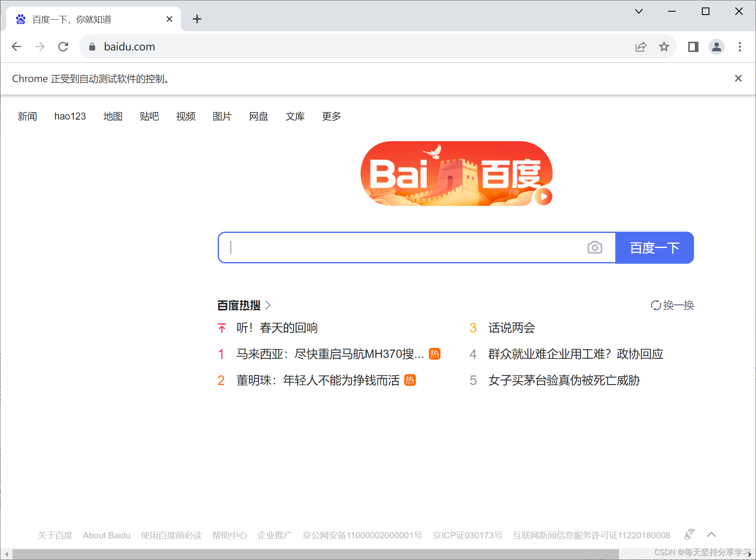Click the address bar URL baidu.com
Image resolution: width=756 pixels, height=560 pixels.
click(129, 47)
